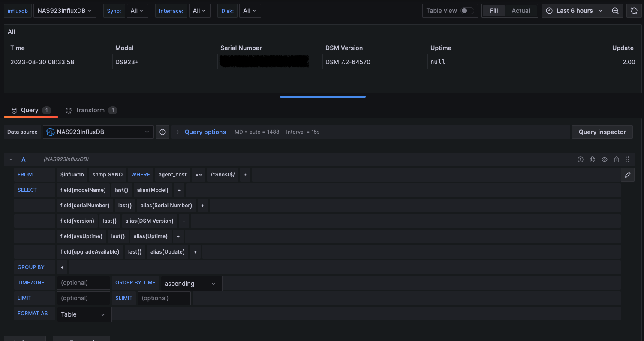Click the query A help icon
This screenshot has height=341, width=644.
(x=581, y=159)
